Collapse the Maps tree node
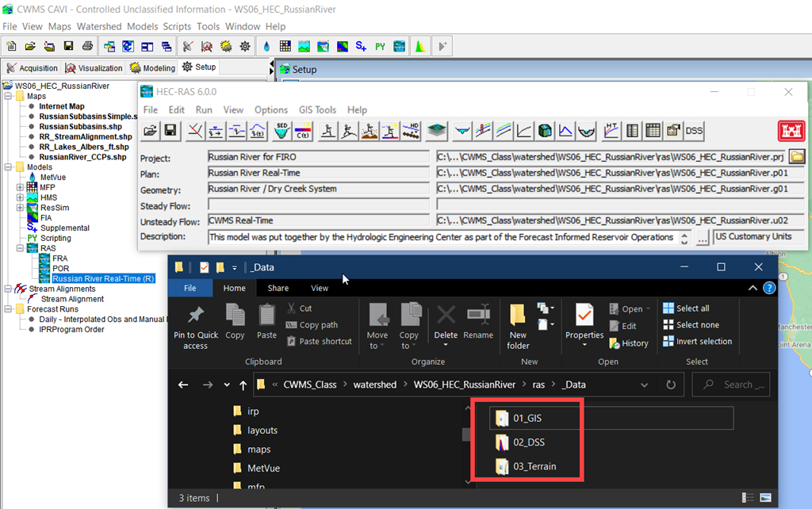 pos(8,96)
